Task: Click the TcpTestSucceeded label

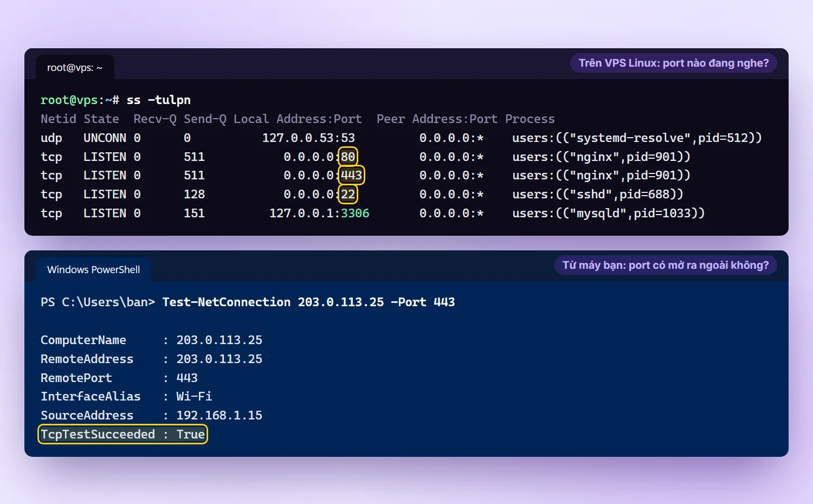Action: click(x=98, y=434)
